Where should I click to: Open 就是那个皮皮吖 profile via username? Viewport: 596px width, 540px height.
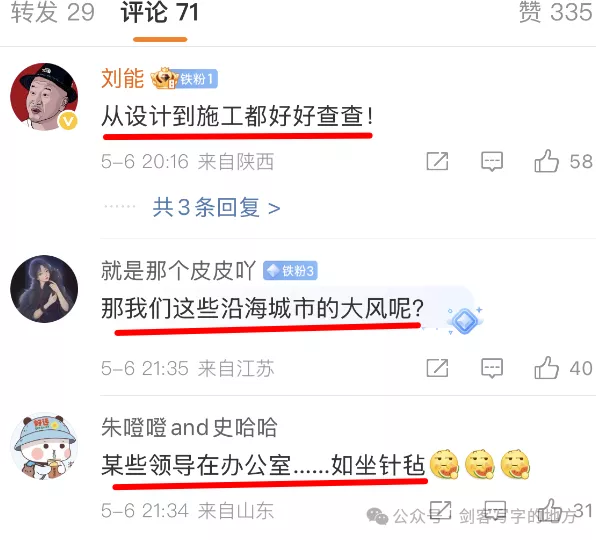tap(178, 271)
